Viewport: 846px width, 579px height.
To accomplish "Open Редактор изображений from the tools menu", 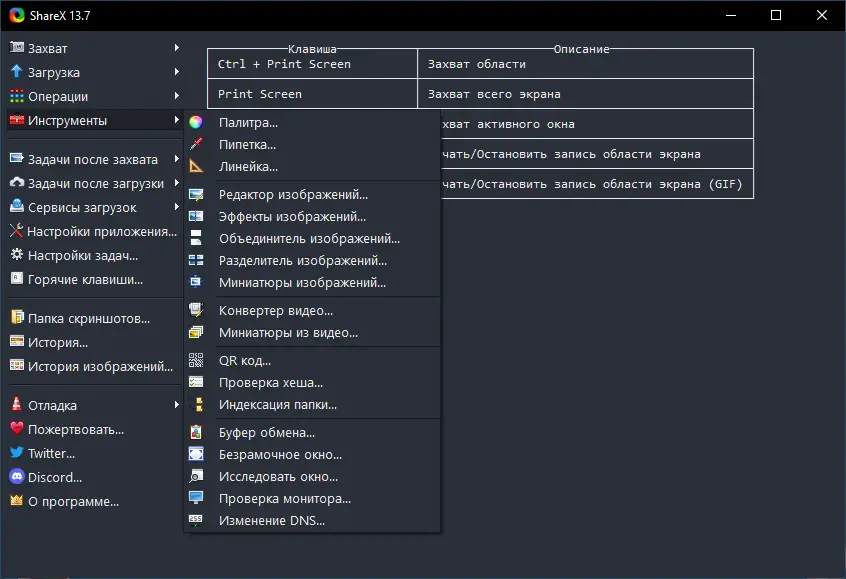I will [293, 195].
